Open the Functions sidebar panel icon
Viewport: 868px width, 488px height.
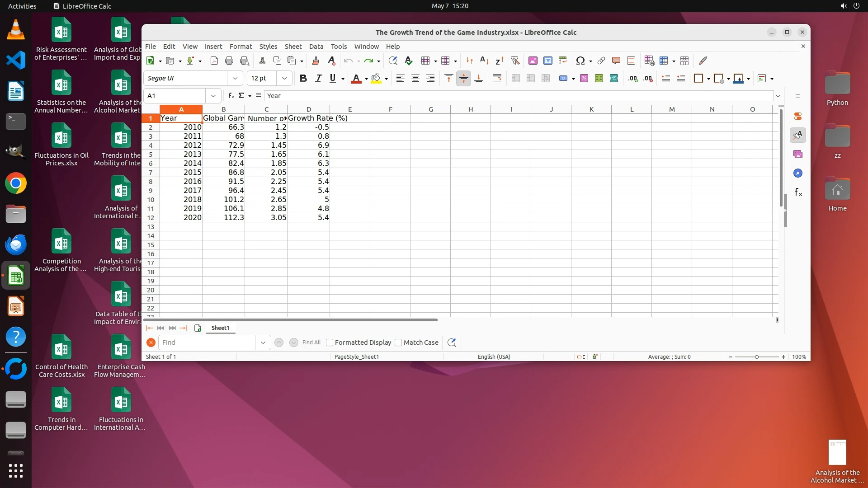point(798,192)
